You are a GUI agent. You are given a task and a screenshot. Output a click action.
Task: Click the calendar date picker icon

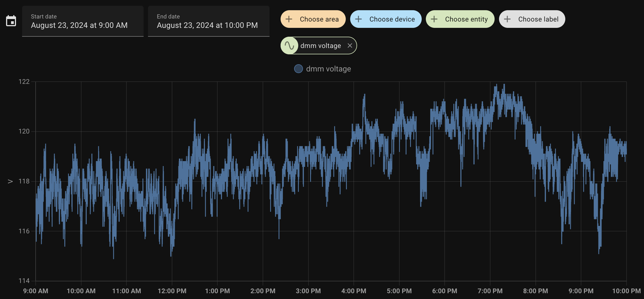11,21
